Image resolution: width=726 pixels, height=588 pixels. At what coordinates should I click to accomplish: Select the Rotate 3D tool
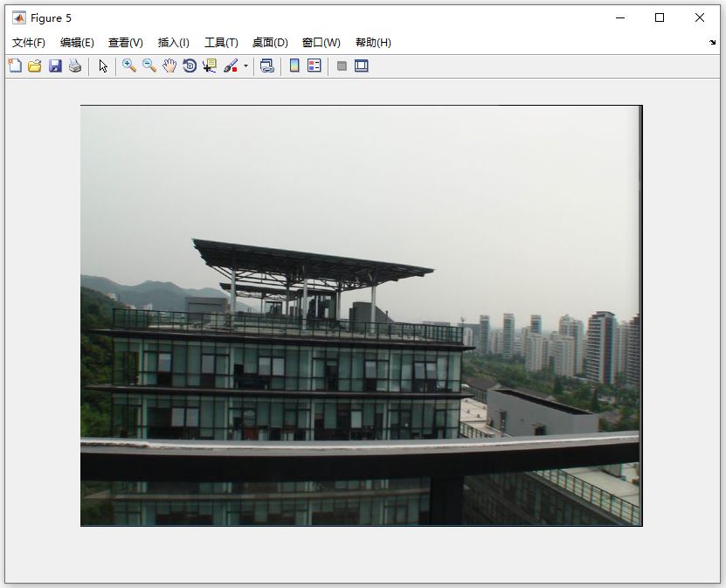point(190,66)
